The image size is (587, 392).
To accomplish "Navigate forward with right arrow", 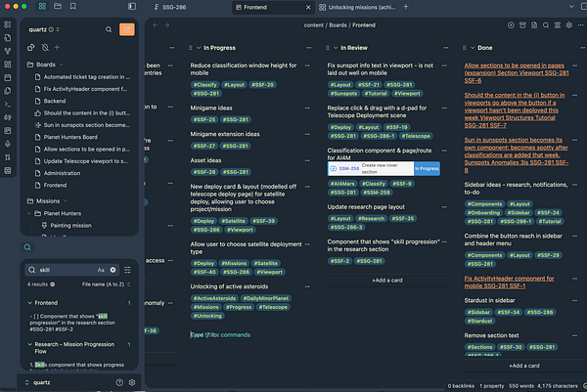I will click(167, 25).
